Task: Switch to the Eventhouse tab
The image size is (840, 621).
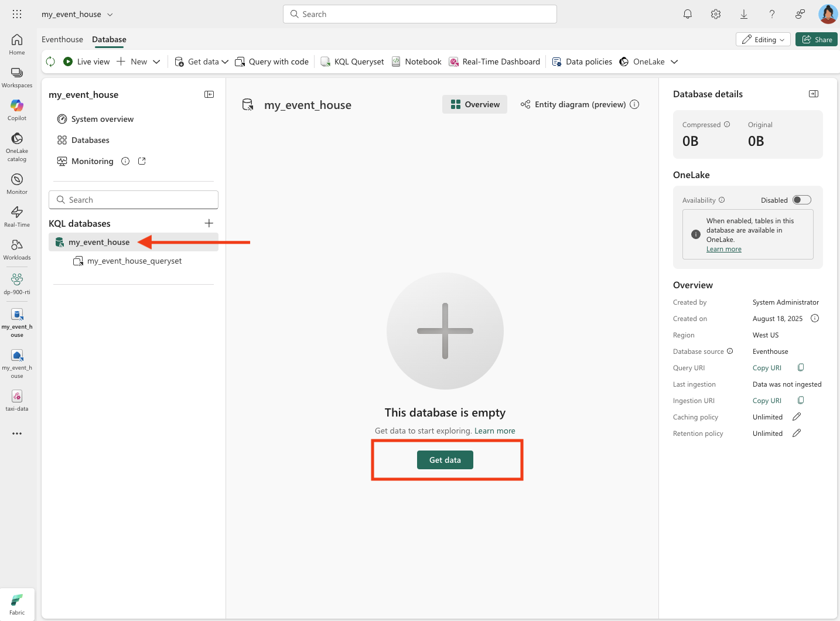Action: 62,39
